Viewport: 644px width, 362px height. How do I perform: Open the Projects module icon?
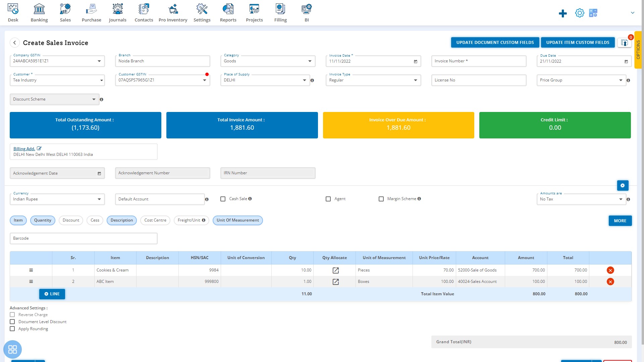(x=254, y=9)
